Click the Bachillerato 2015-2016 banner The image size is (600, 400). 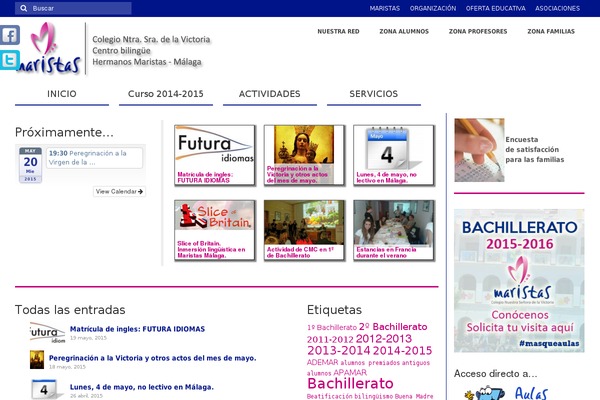click(519, 281)
